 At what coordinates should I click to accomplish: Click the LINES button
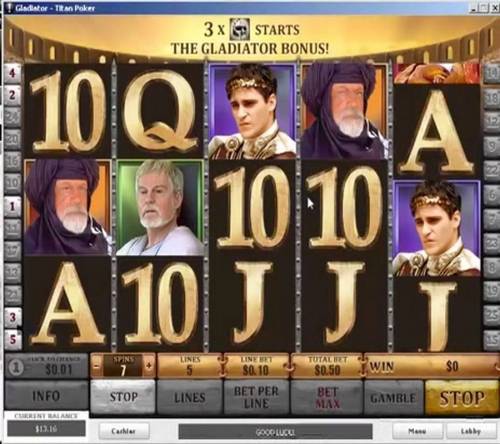pos(190,397)
